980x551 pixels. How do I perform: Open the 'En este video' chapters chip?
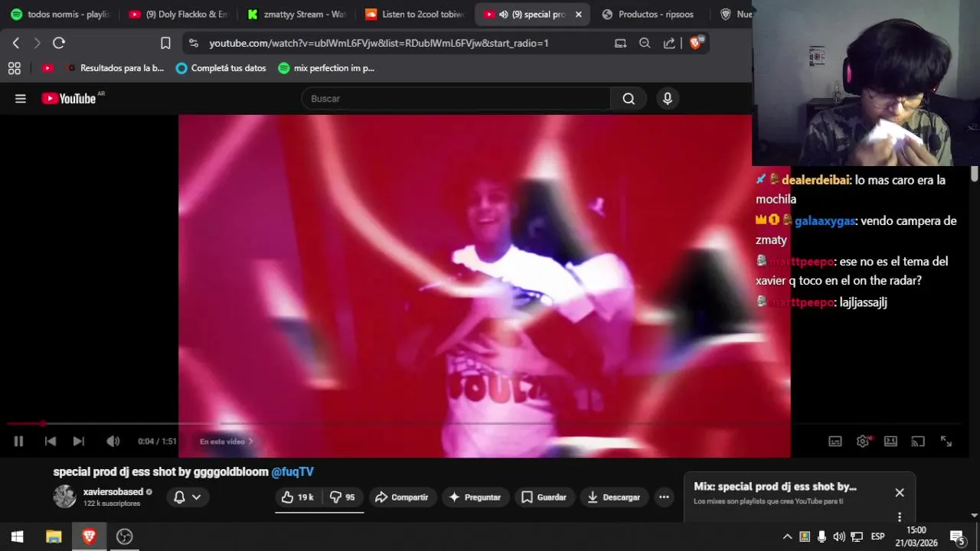tap(226, 442)
